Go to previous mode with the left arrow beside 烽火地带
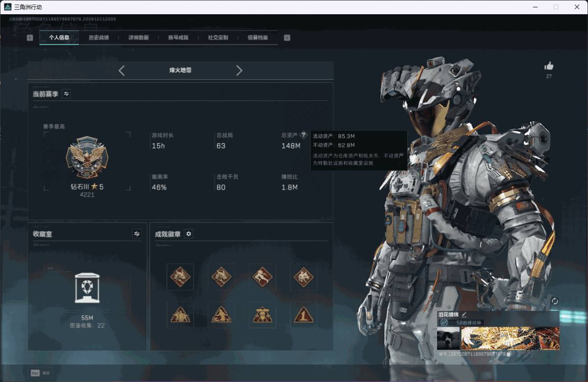The image size is (588, 382). click(x=122, y=71)
